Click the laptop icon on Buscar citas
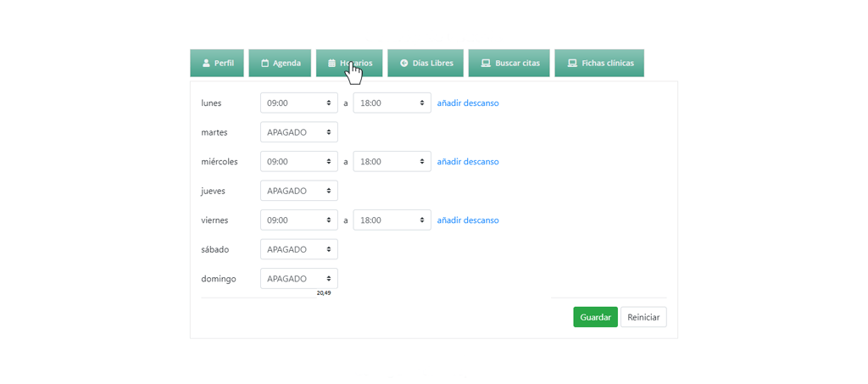Screen dimensions: 868x384 click(x=486, y=64)
